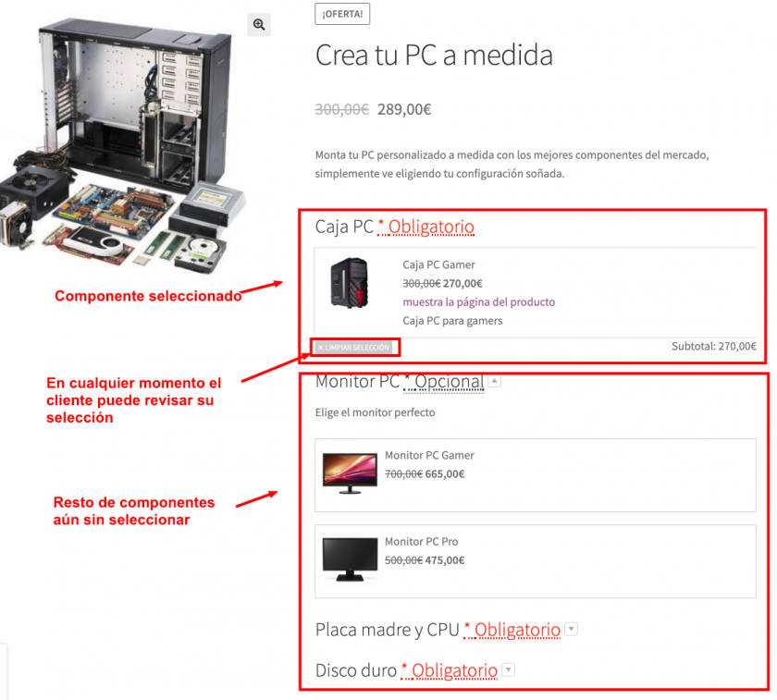Select the Monitor PC Gamer option
Viewport: 777px width, 700px height.
coord(536,474)
